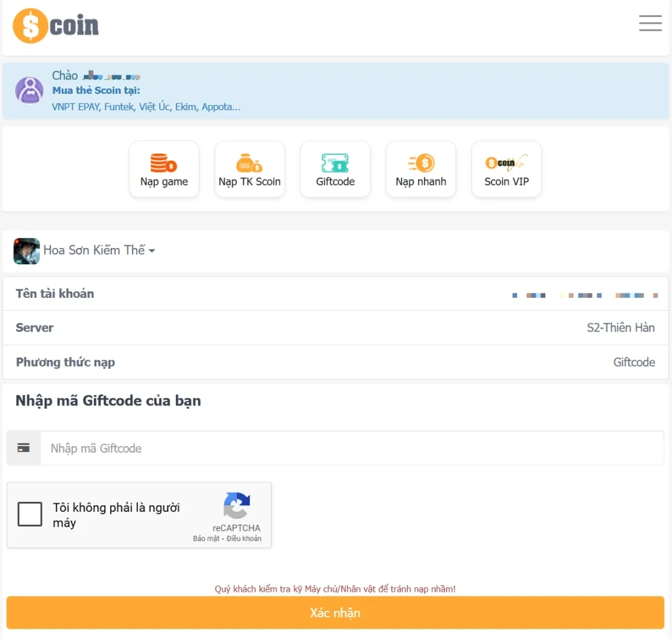Click the card icon beside giftcode field
The height and width of the screenshot is (639, 672).
24,448
